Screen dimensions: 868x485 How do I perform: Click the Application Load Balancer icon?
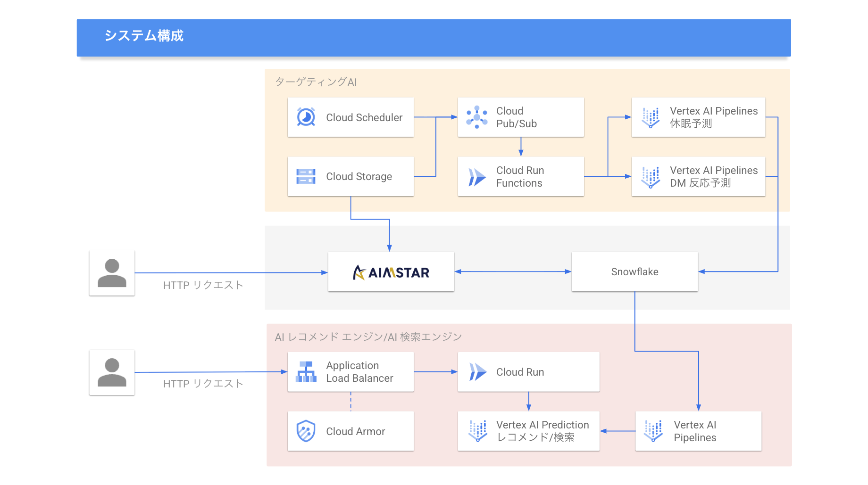[x=306, y=372]
